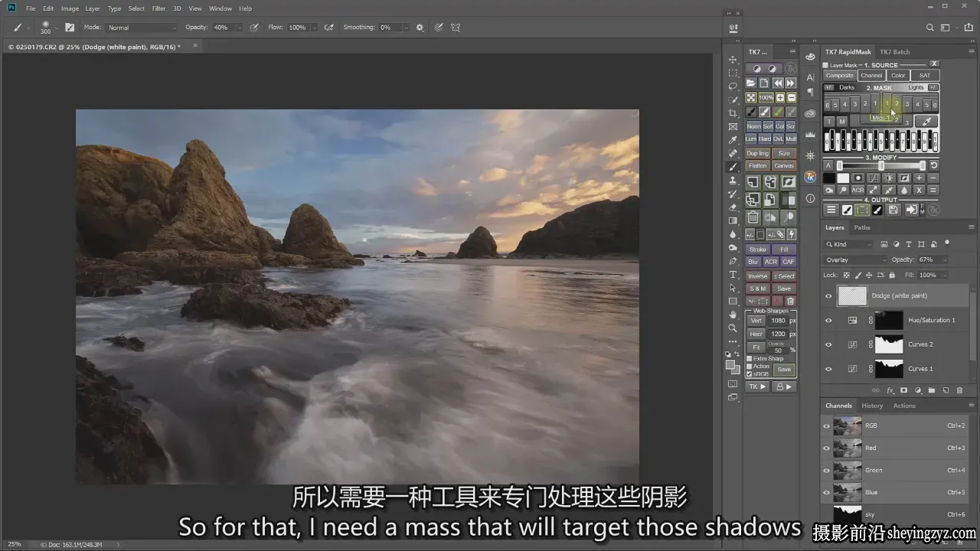Click the TK7 zoom in plus button

[780, 97]
